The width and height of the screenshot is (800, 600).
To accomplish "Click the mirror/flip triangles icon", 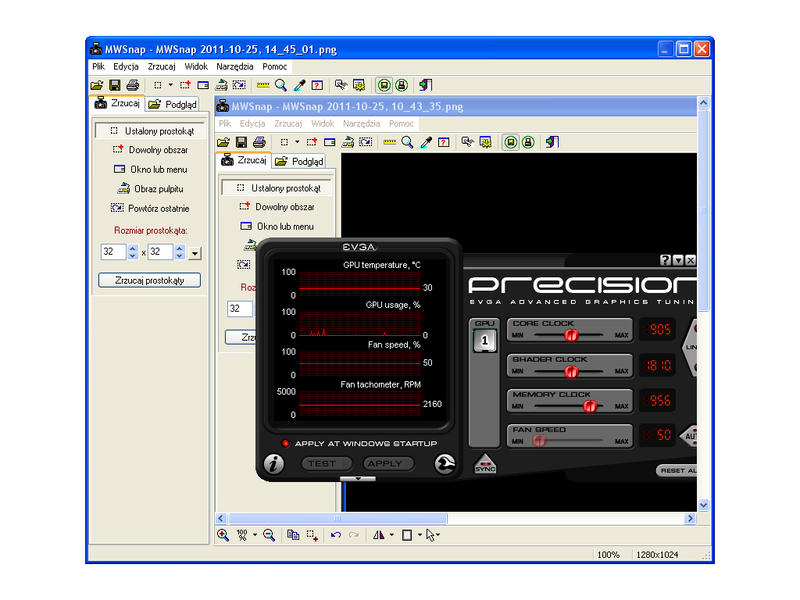I will 379,535.
